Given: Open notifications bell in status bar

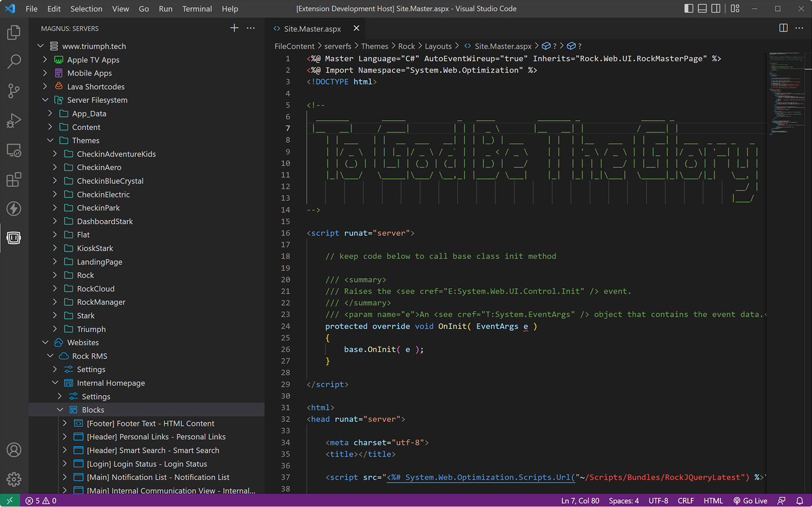Looking at the screenshot, I should click(799, 500).
